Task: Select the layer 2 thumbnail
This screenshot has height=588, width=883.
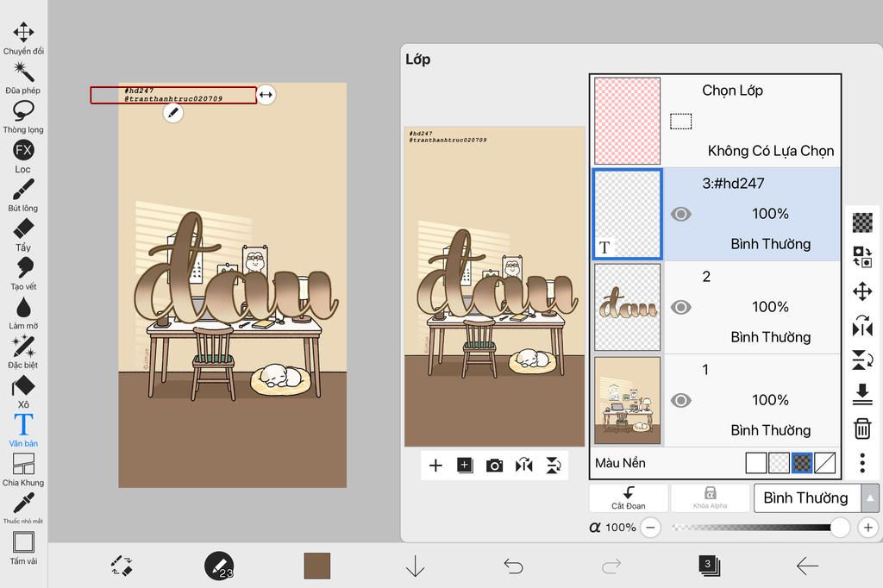Action: tap(628, 307)
